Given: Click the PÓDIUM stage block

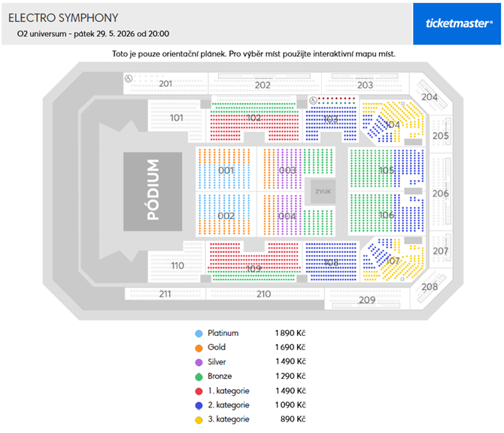Looking at the screenshot, I should pyautogui.click(x=153, y=191).
